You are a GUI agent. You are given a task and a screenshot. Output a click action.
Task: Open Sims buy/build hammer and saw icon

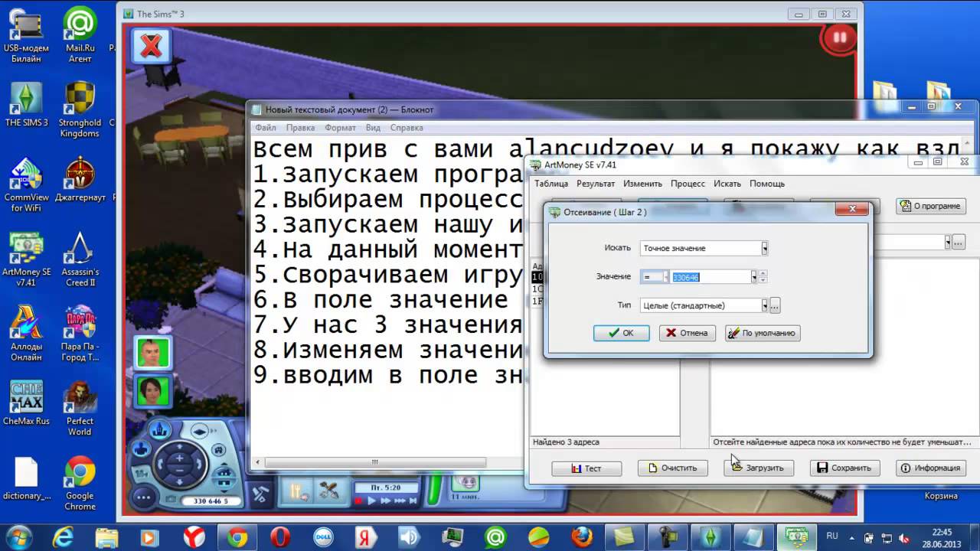[260, 495]
